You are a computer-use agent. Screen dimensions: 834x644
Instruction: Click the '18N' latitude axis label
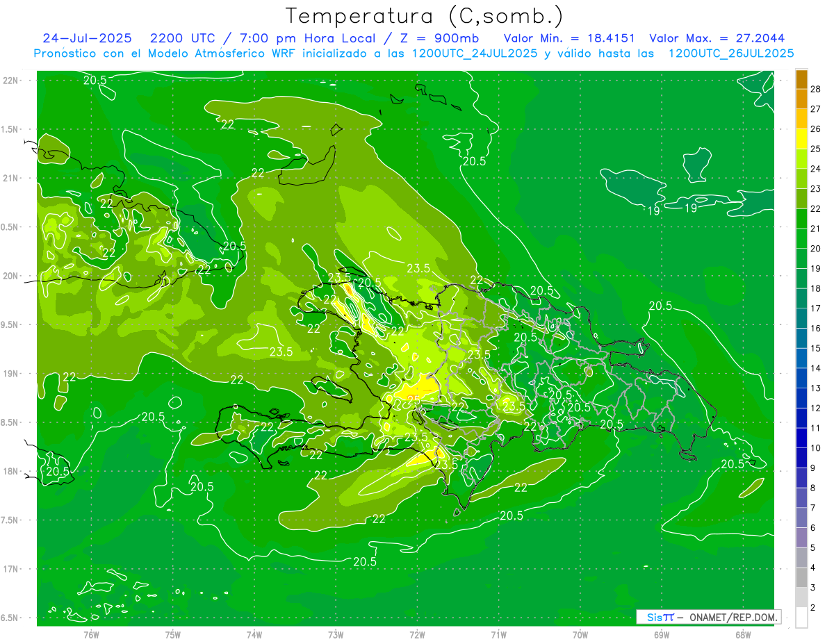tap(10, 471)
